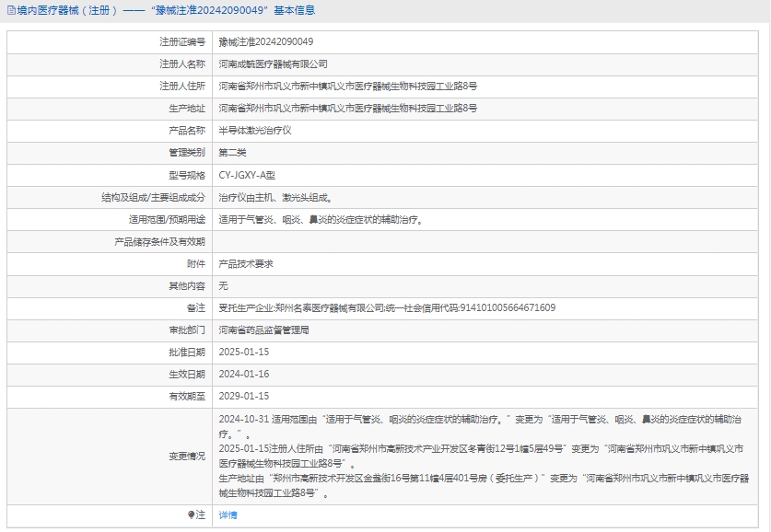
Task: Click the 生产地址 address value
Action: [x=347, y=109]
